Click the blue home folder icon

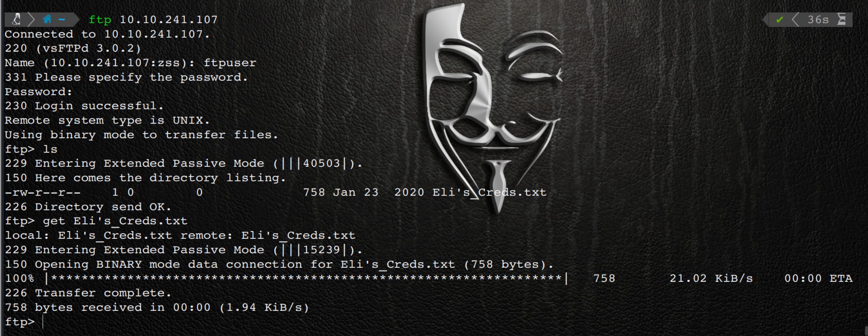pos(47,19)
